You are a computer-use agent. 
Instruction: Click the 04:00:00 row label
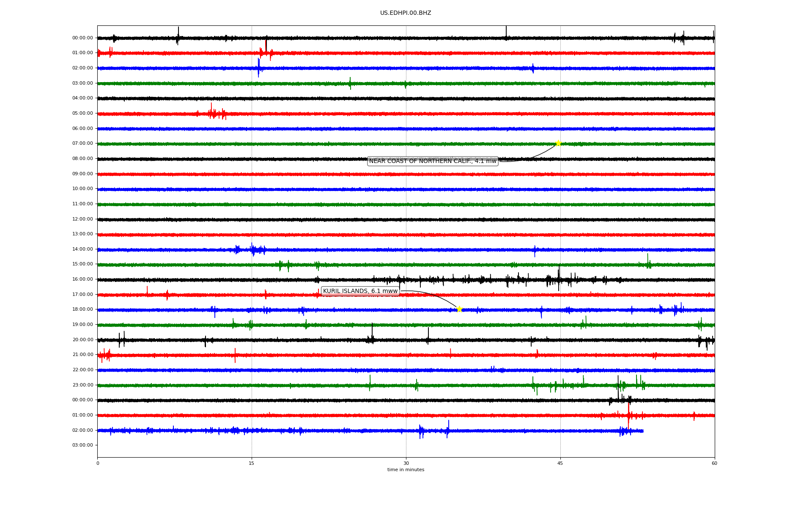[x=82, y=98]
